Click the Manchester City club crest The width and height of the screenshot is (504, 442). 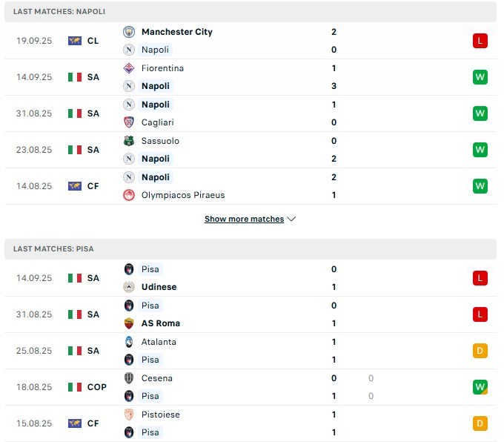tap(129, 32)
